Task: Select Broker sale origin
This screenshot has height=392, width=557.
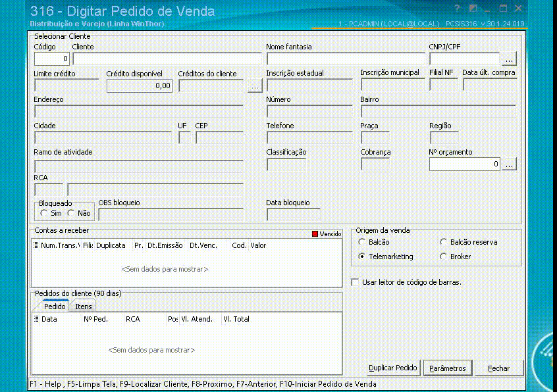Action: [443, 256]
